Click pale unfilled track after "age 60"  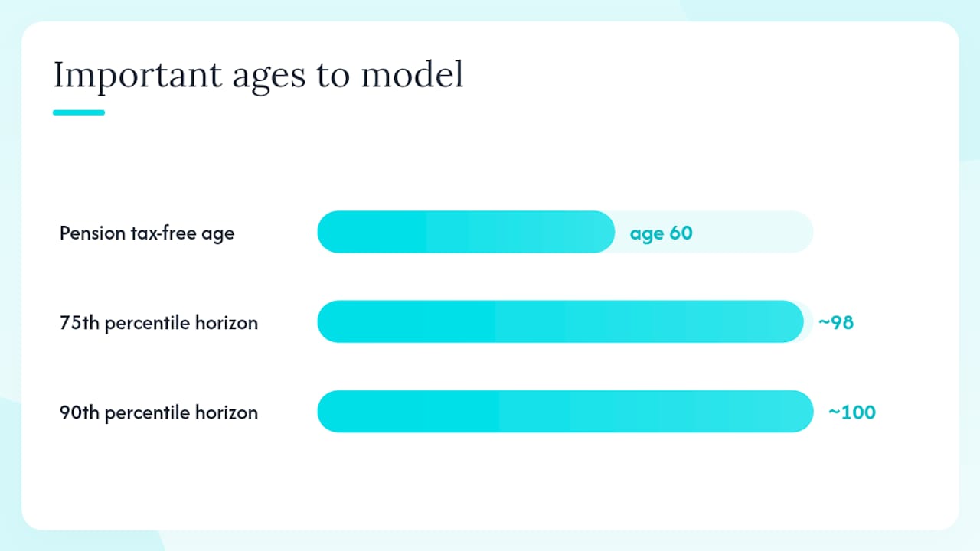[x=754, y=232]
